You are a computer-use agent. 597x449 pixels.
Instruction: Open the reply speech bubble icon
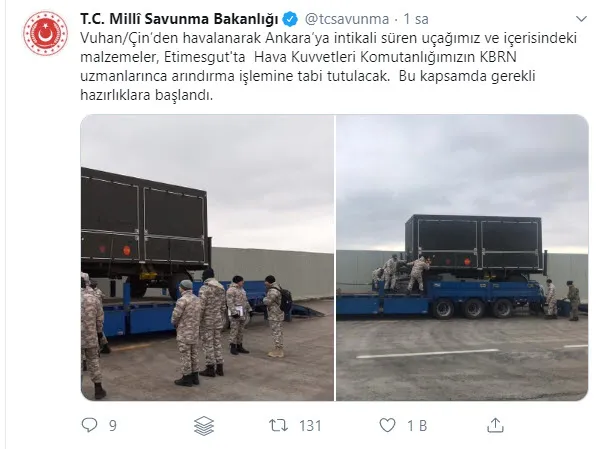point(89,425)
